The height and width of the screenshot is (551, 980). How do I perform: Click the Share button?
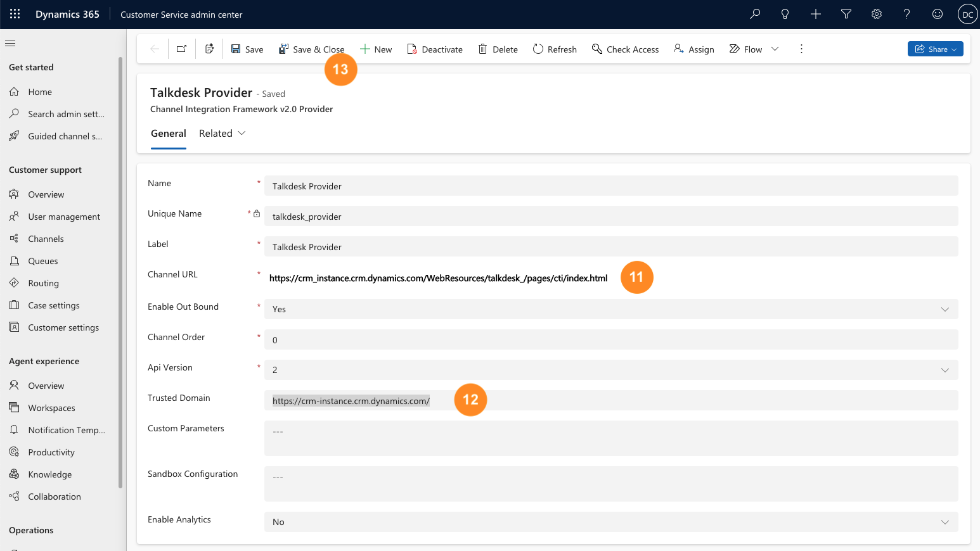[935, 49]
